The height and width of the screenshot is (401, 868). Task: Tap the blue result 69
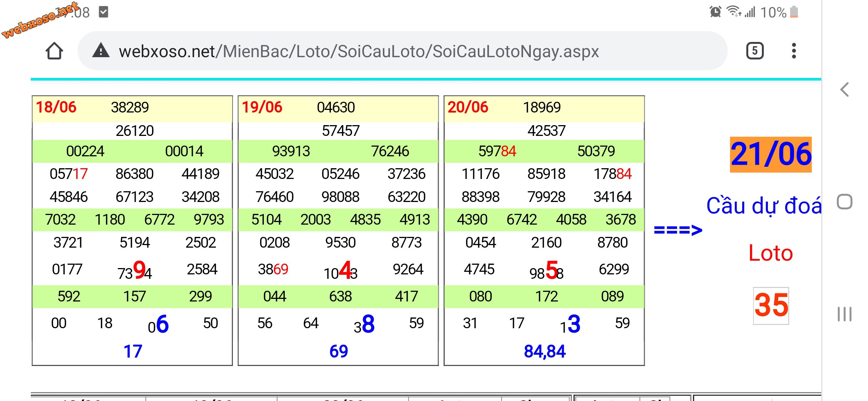pyautogui.click(x=338, y=352)
